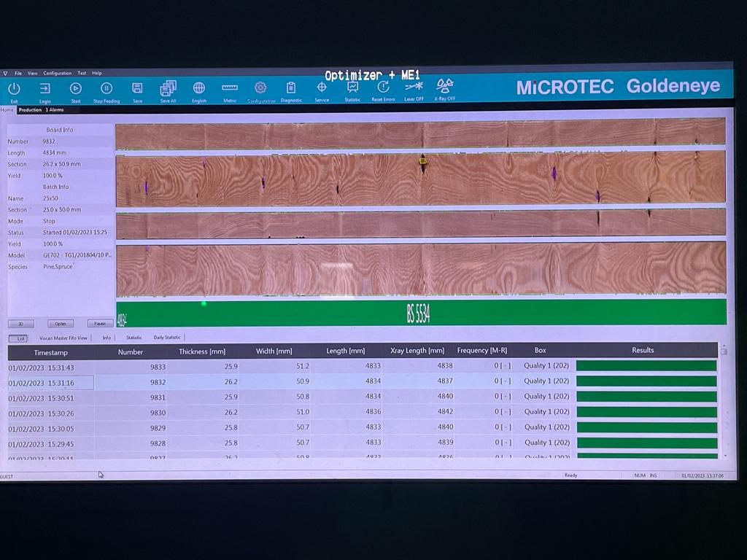Start production with the Start icon
This screenshot has height=560, width=747.
[x=76, y=88]
